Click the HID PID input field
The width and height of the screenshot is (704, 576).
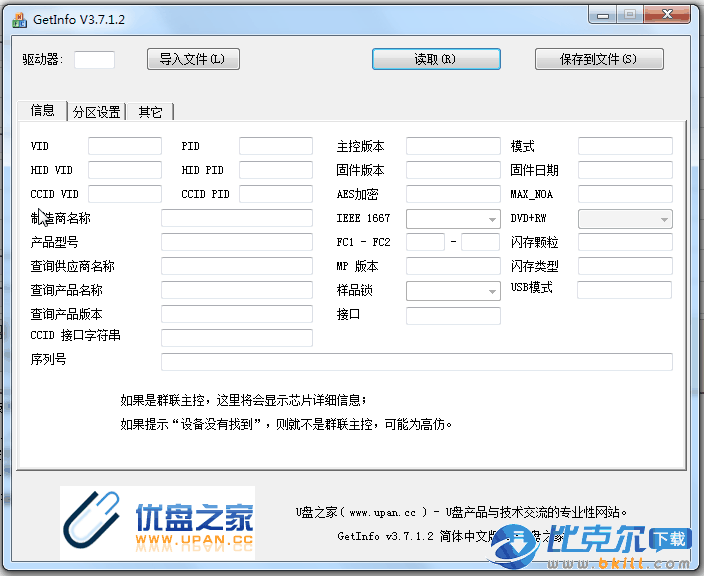tap(276, 170)
